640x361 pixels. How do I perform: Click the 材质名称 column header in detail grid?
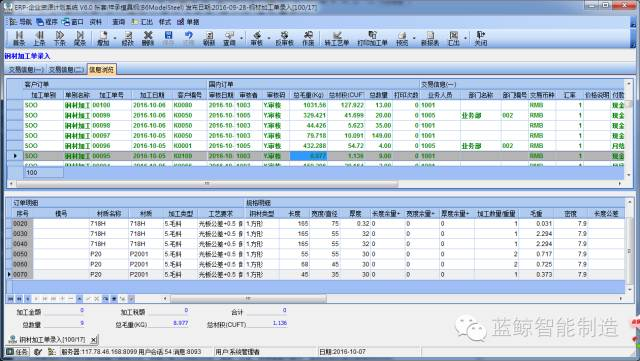[x=109, y=213]
